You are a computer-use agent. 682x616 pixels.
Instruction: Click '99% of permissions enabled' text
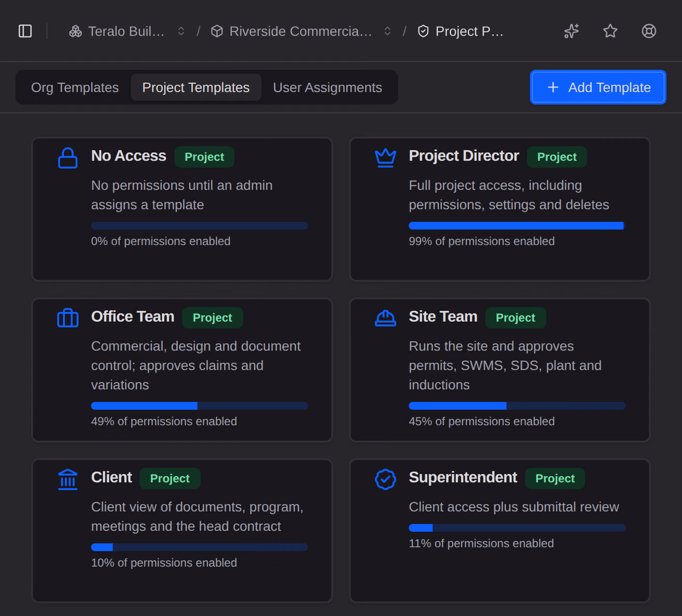481,241
